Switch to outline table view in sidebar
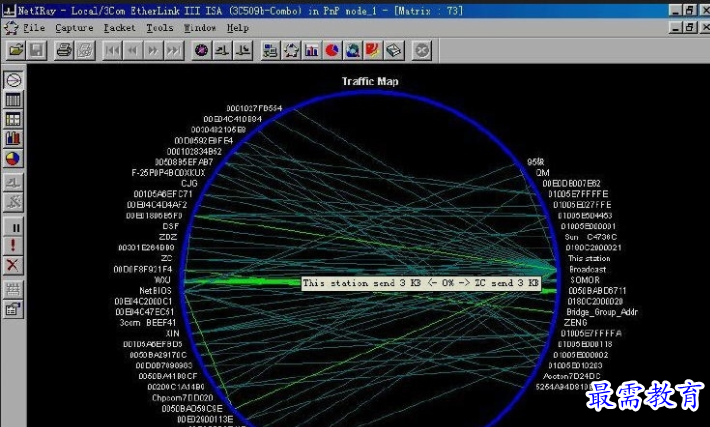 tap(14, 100)
